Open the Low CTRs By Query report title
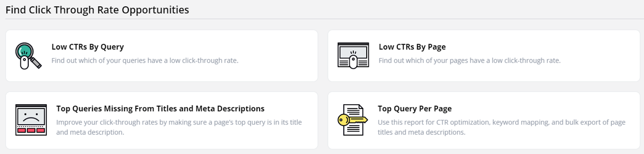The width and height of the screenshot is (644, 154). [x=88, y=47]
